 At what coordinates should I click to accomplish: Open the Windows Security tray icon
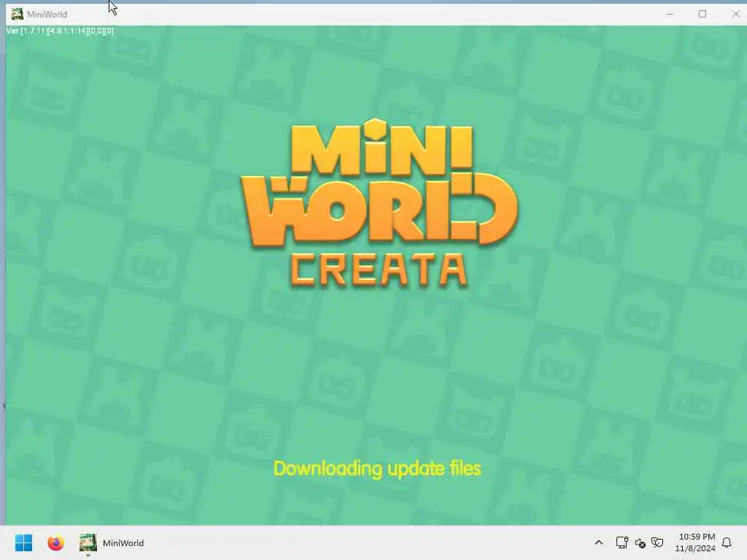coord(657,542)
